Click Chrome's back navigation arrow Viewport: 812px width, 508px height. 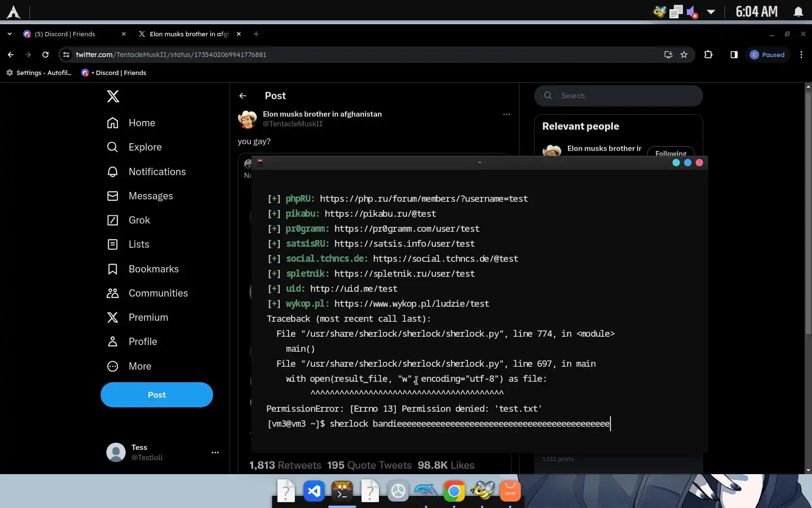11,55
